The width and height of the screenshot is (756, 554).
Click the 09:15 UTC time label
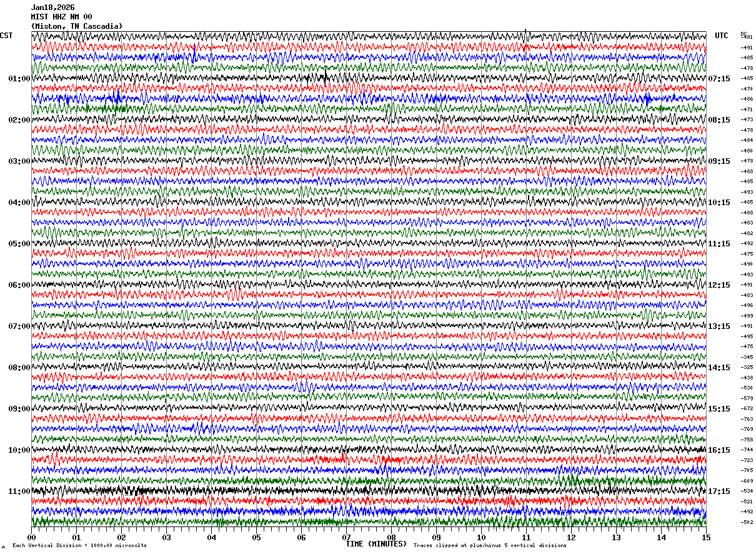click(719, 161)
